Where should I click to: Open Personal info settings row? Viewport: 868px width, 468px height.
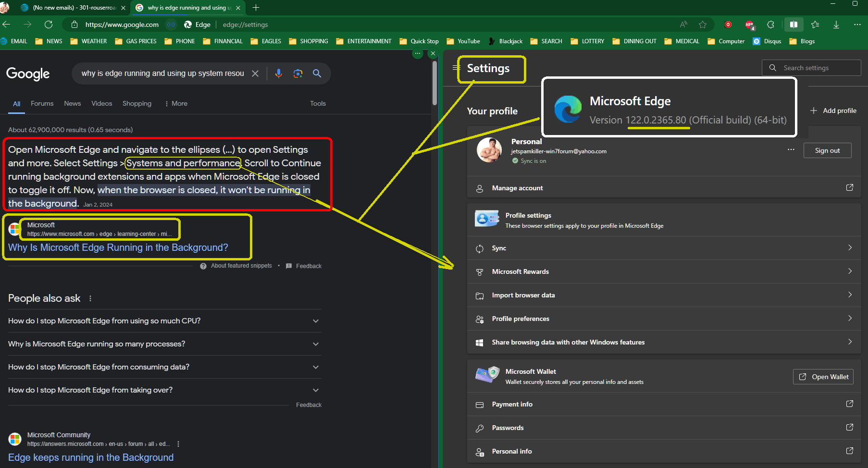[664, 452]
